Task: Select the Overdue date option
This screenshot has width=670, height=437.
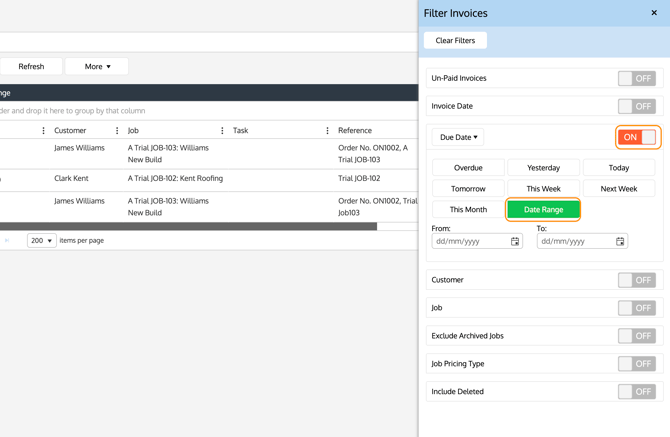Action: click(468, 168)
